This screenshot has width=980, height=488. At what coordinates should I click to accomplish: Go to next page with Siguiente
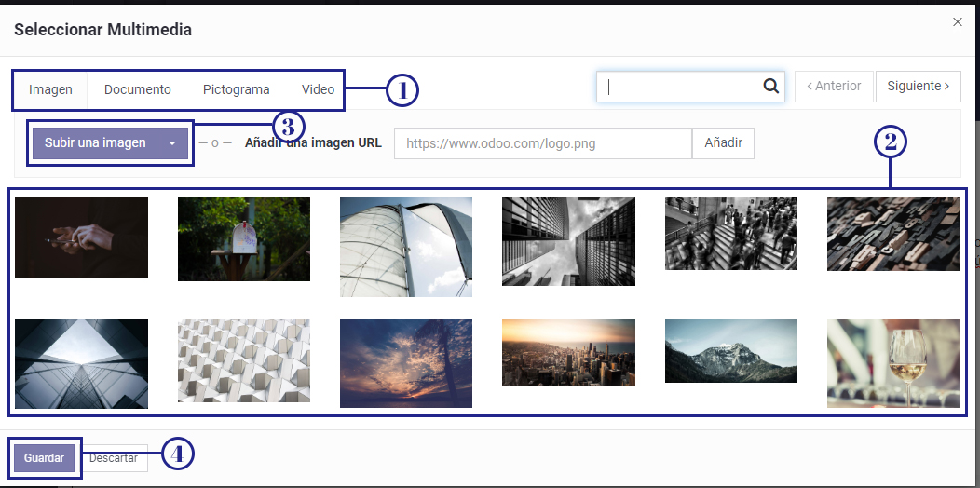click(x=919, y=87)
